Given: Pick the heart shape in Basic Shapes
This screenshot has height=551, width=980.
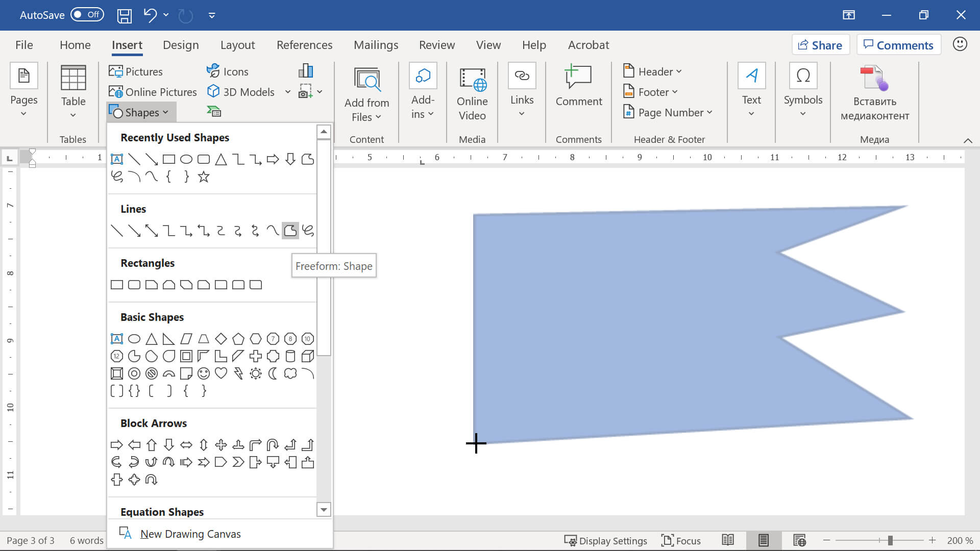Looking at the screenshot, I should coord(221,373).
